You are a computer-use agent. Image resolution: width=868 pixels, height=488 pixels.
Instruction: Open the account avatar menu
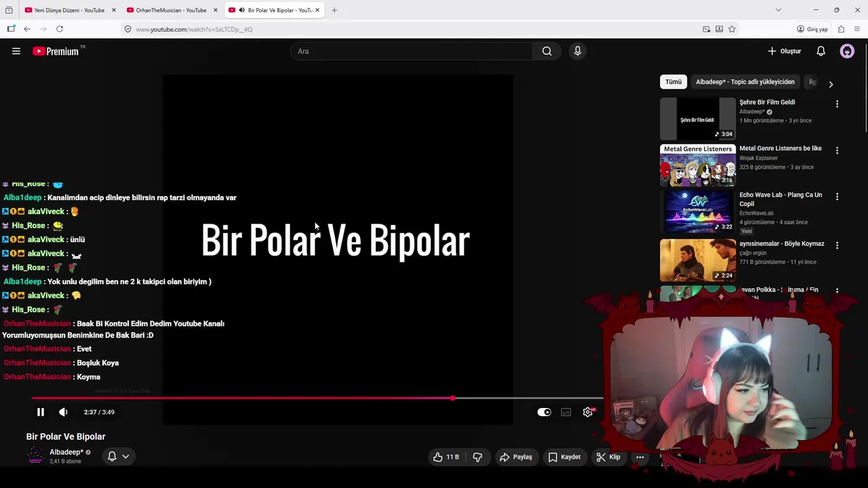pos(847,51)
